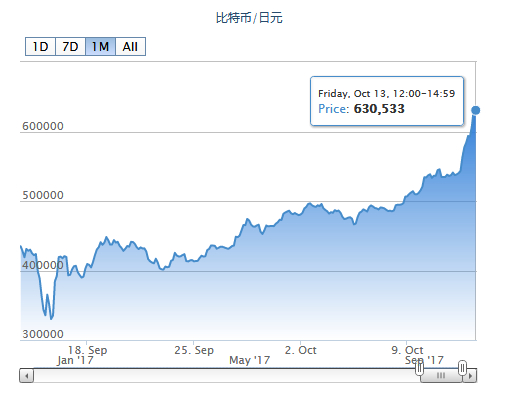Switch chart range to 7D
The image size is (507, 405).
click(x=70, y=47)
